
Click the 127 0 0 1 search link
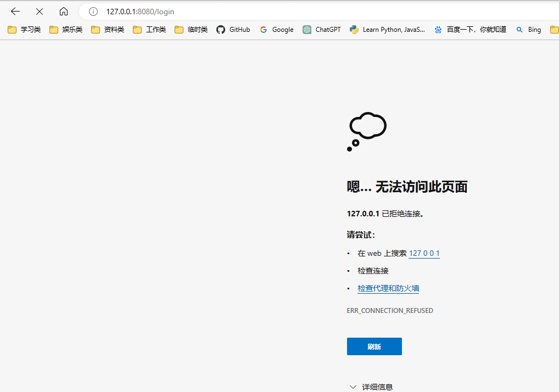[423, 253]
